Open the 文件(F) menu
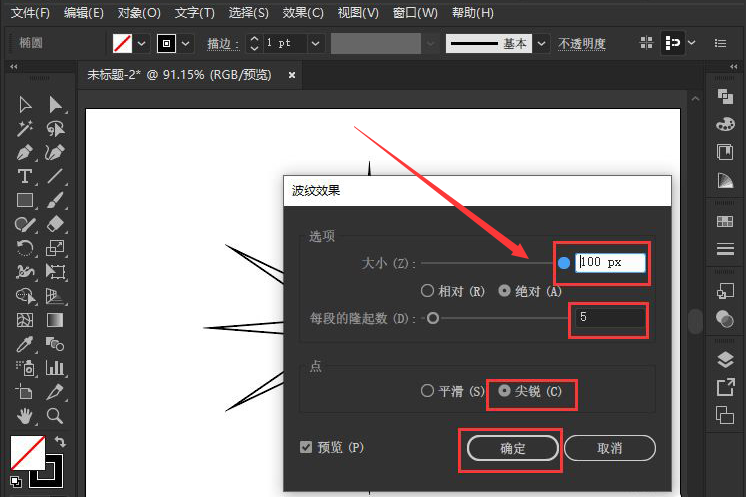Viewport: 746px width, 497px height. click(x=30, y=13)
